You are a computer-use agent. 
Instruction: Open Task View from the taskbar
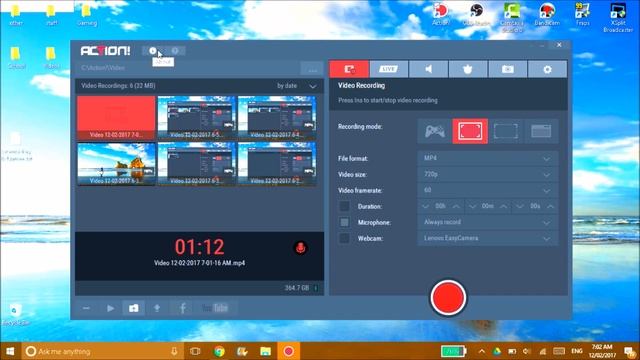196,351
